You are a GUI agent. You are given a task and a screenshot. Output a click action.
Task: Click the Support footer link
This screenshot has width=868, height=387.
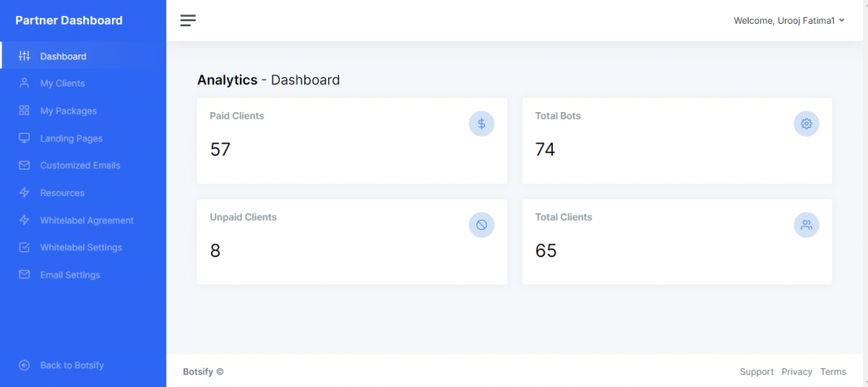(x=756, y=372)
